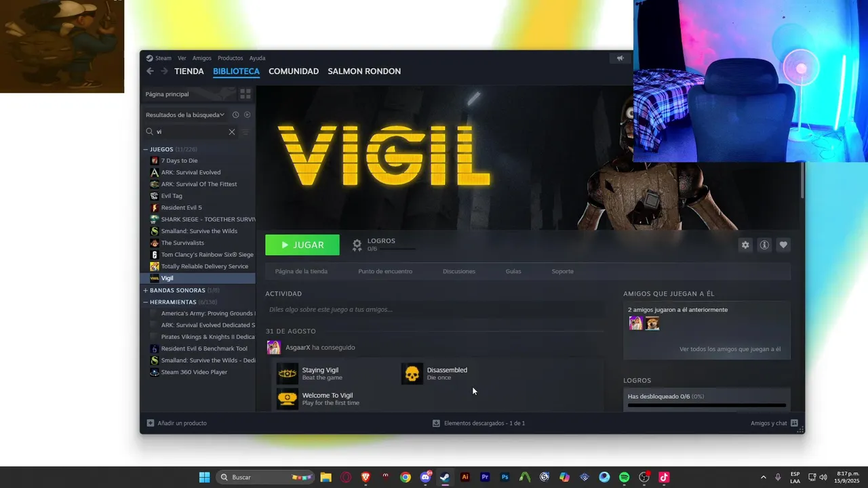Open the Productos menu
The image size is (868, 488).
click(x=231, y=58)
